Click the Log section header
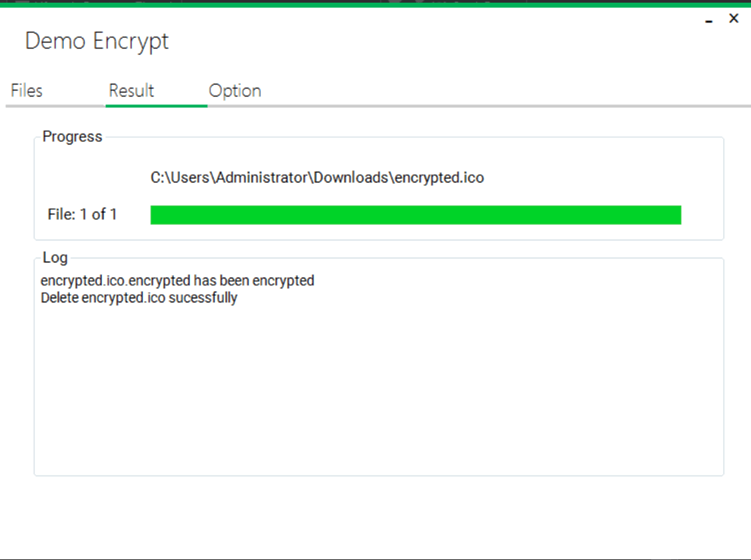 tap(55, 258)
